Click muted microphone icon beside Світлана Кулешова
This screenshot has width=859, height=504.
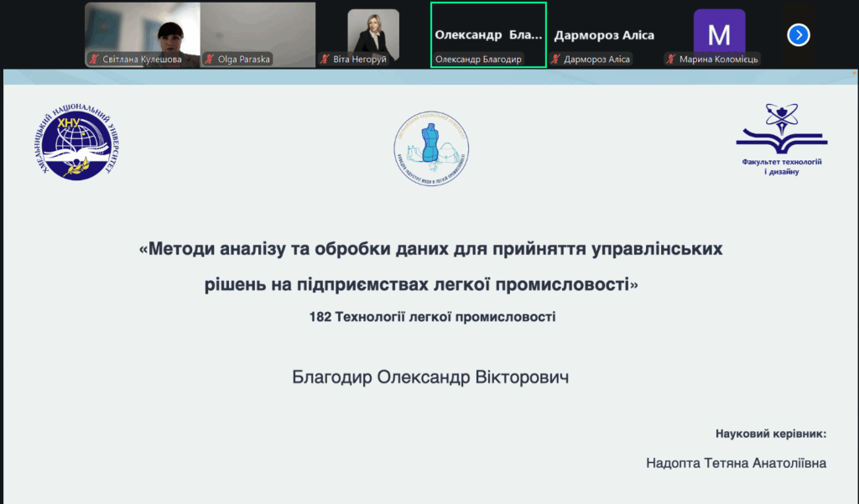[95, 60]
